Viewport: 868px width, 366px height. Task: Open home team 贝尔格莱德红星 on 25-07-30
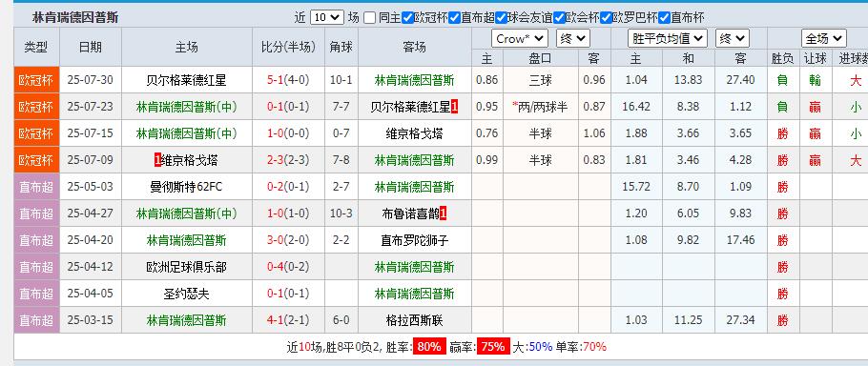(x=187, y=80)
